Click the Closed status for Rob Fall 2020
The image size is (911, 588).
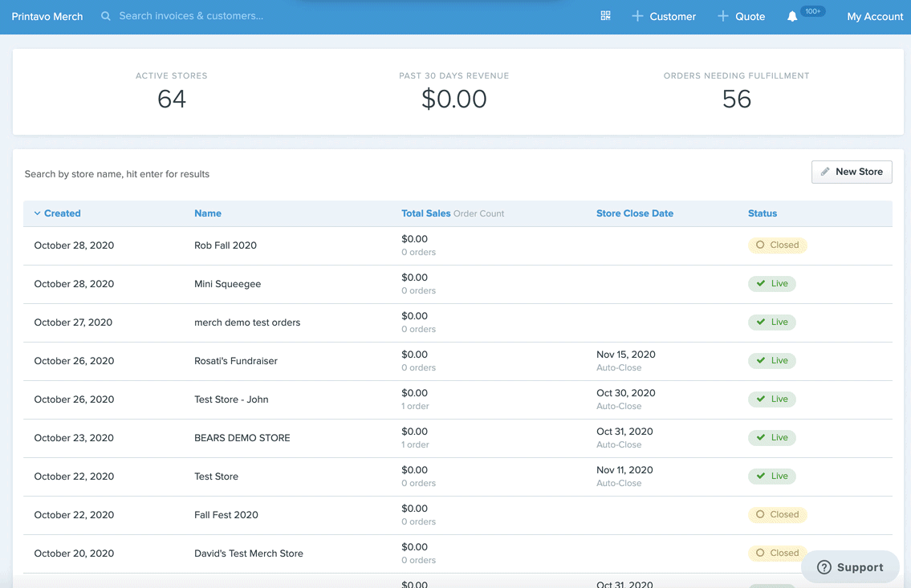[x=778, y=245]
